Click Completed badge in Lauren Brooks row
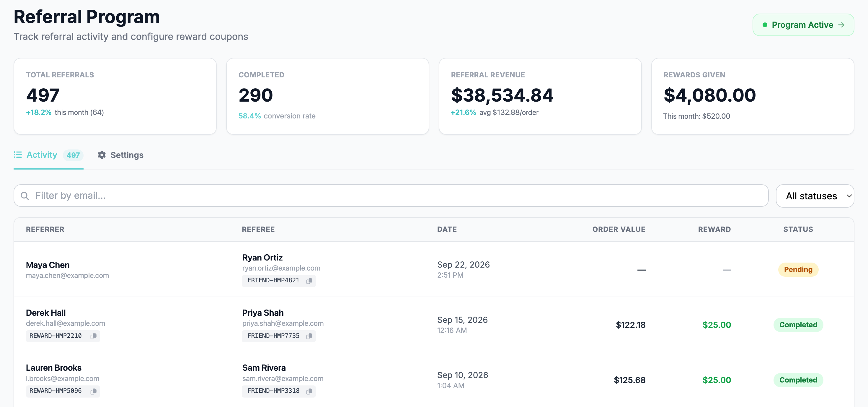This screenshot has height=407, width=868. (x=798, y=380)
